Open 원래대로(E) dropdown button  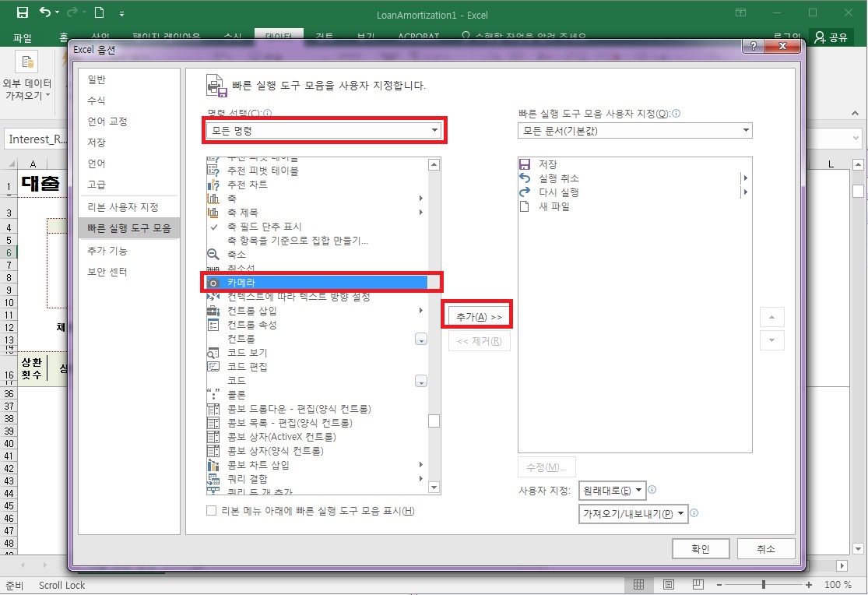tap(612, 491)
